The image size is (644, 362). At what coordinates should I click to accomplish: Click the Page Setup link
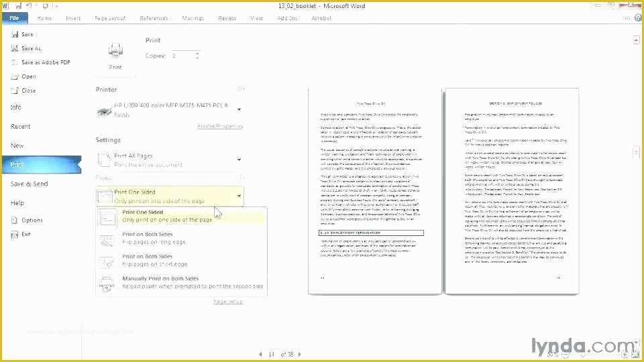[x=228, y=301]
